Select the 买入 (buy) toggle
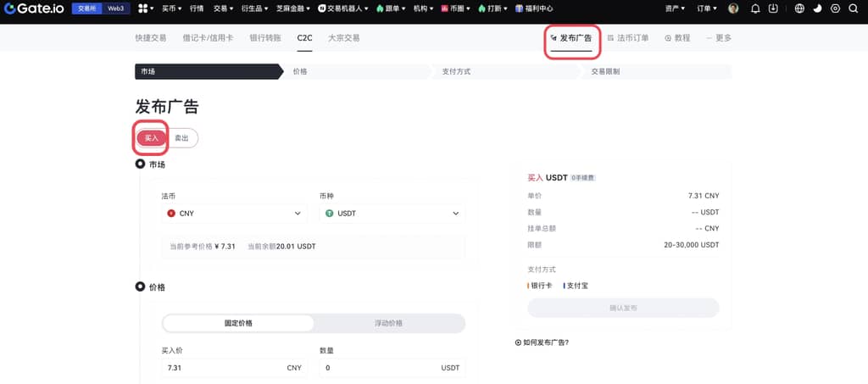The image size is (868, 384). tap(152, 137)
